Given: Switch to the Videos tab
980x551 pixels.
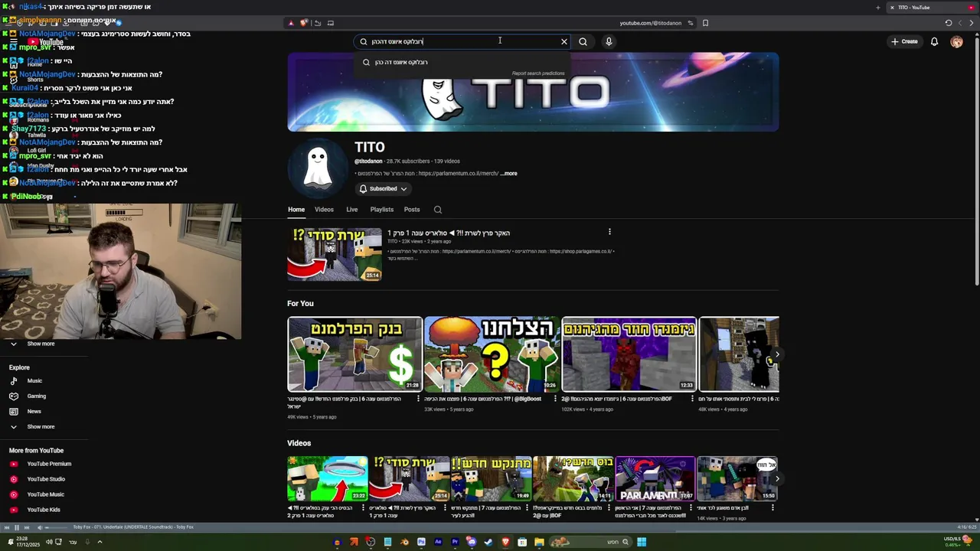Looking at the screenshot, I should point(324,210).
